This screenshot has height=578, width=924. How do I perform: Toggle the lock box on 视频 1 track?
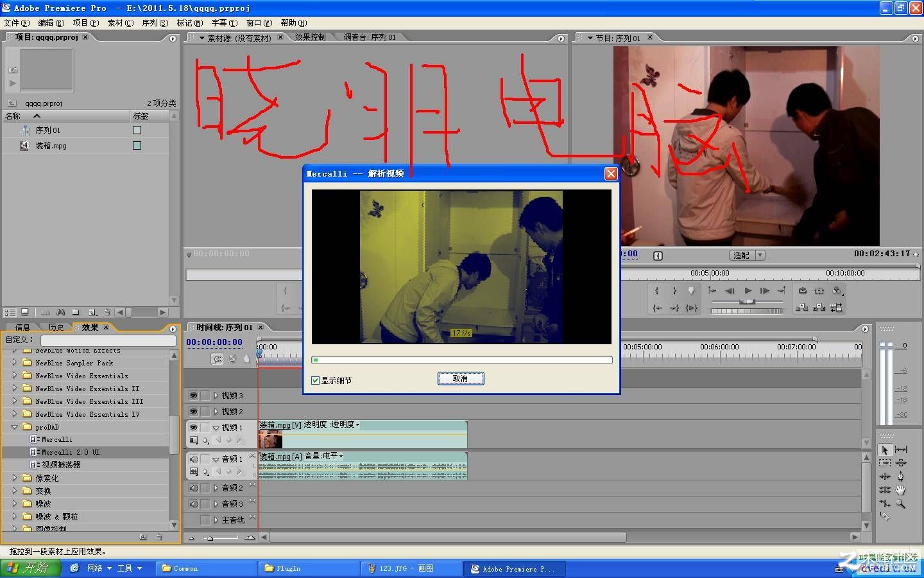point(205,427)
